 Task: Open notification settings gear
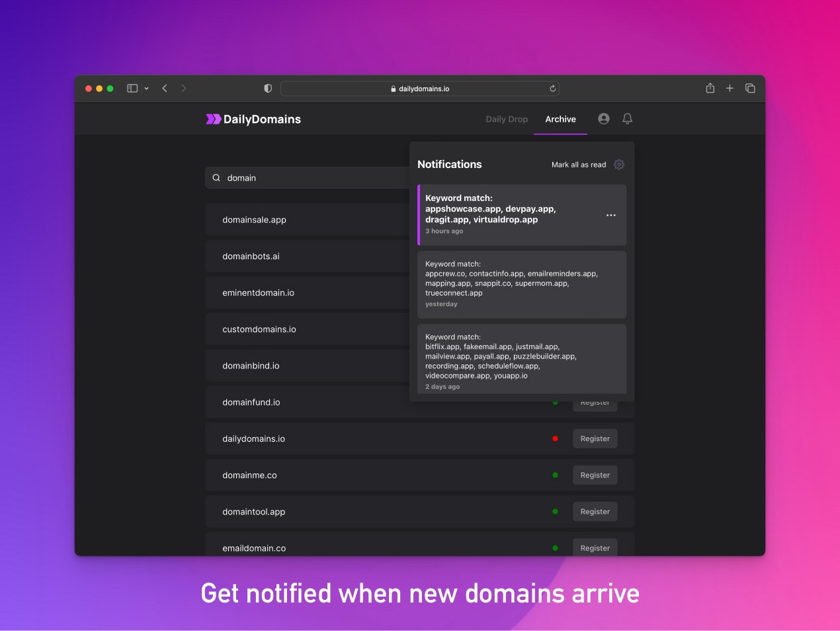point(619,165)
